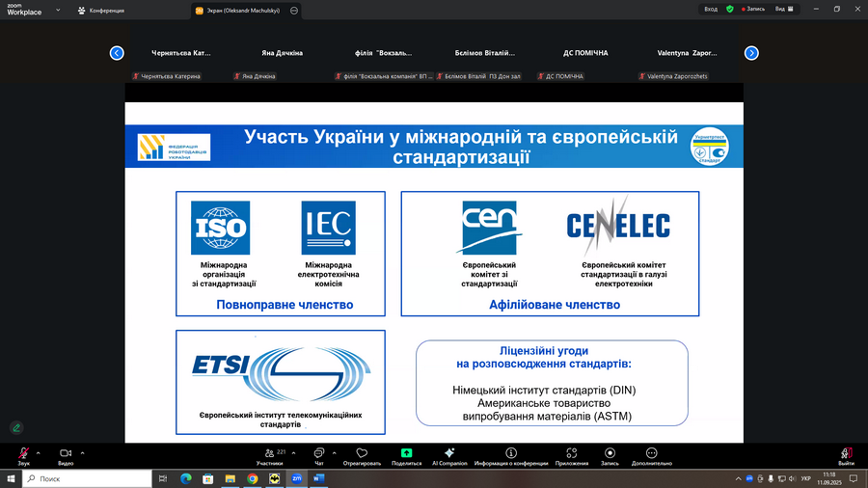
Task: Open Microsoft Word from the taskbar
Action: (x=319, y=478)
